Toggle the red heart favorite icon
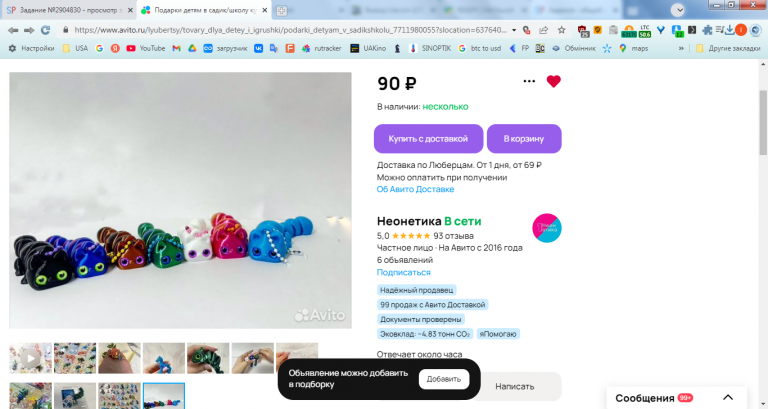Image resolution: width=768 pixels, height=409 pixels. click(x=553, y=81)
